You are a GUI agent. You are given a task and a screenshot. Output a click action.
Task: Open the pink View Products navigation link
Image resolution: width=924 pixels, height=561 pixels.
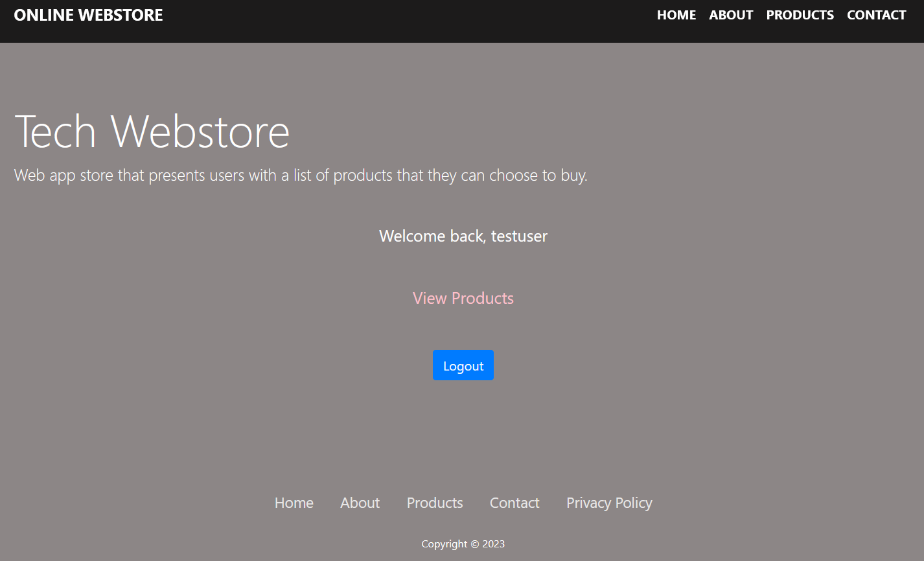pyautogui.click(x=463, y=298)
